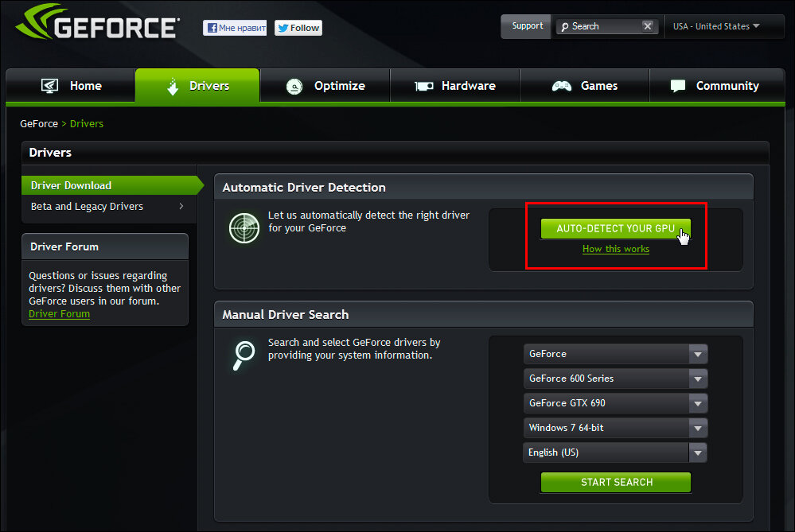Screen dimensions: 795x532
Task: Click the Hardware graphics card icon
Action: coord(424,86)
